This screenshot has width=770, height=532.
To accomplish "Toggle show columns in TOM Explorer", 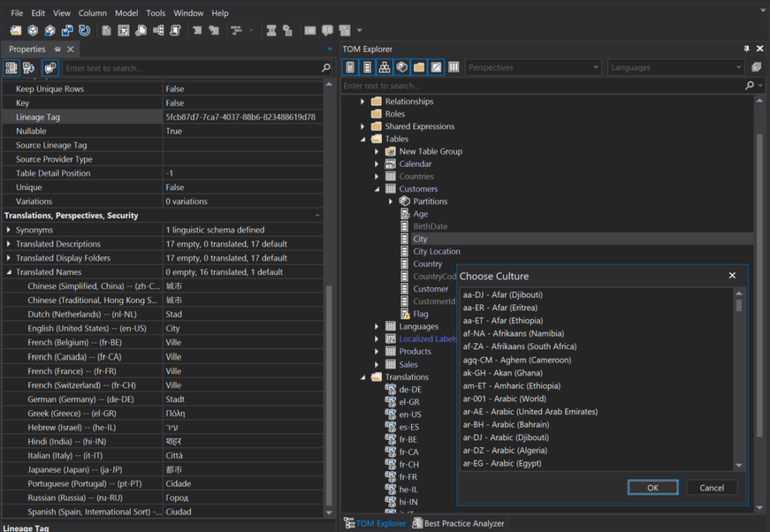I will [x=367, y=67].
